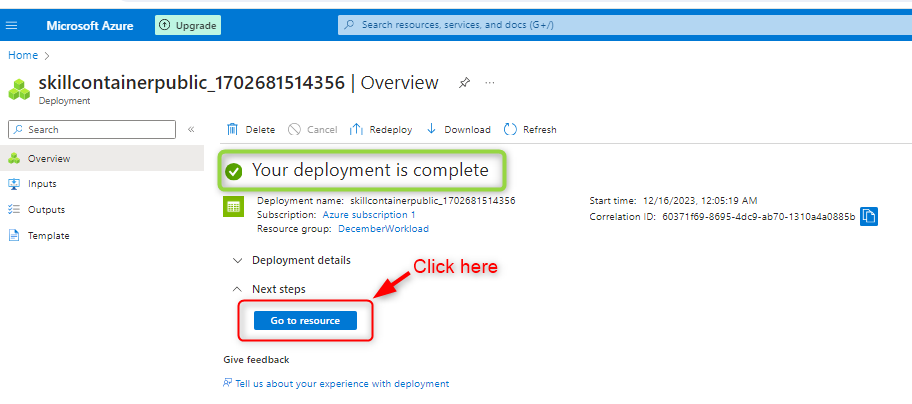Focus the left menu Search field
The image size is (912, 404).
point(92,130)
